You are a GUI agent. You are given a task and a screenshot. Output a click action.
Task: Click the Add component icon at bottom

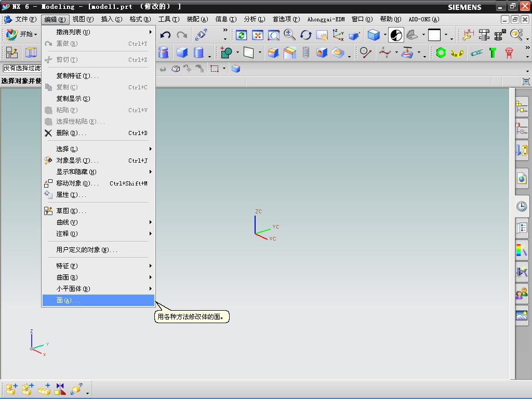coord(11,389)
